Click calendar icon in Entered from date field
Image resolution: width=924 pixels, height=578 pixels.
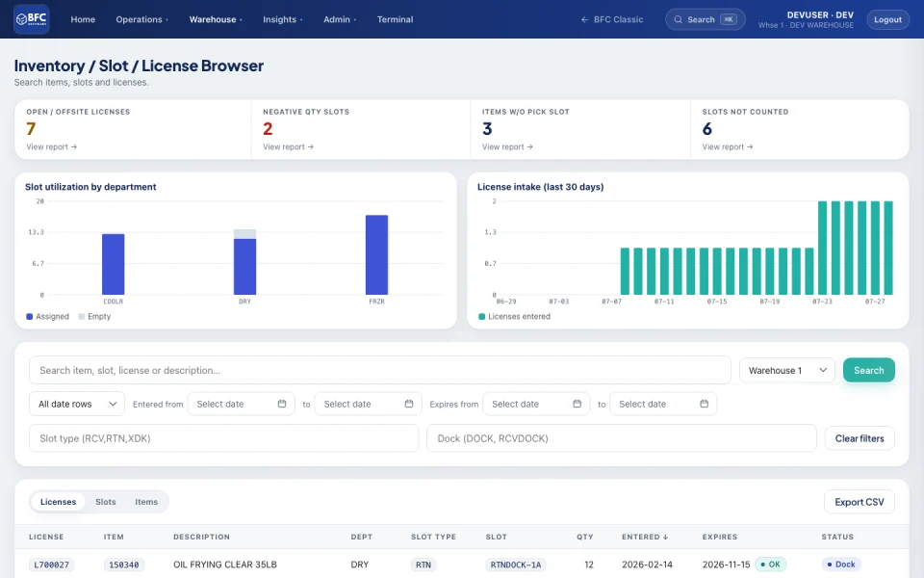282,404
